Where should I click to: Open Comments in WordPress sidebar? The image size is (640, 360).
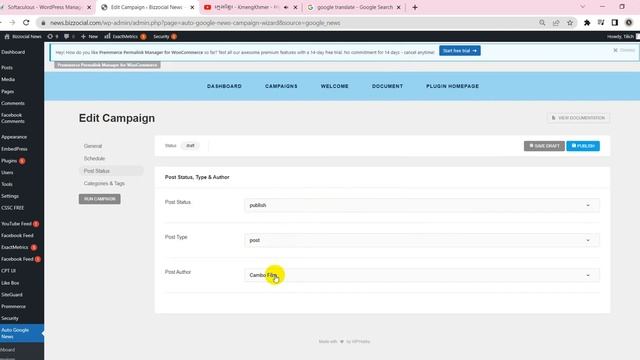pos(13,103)
